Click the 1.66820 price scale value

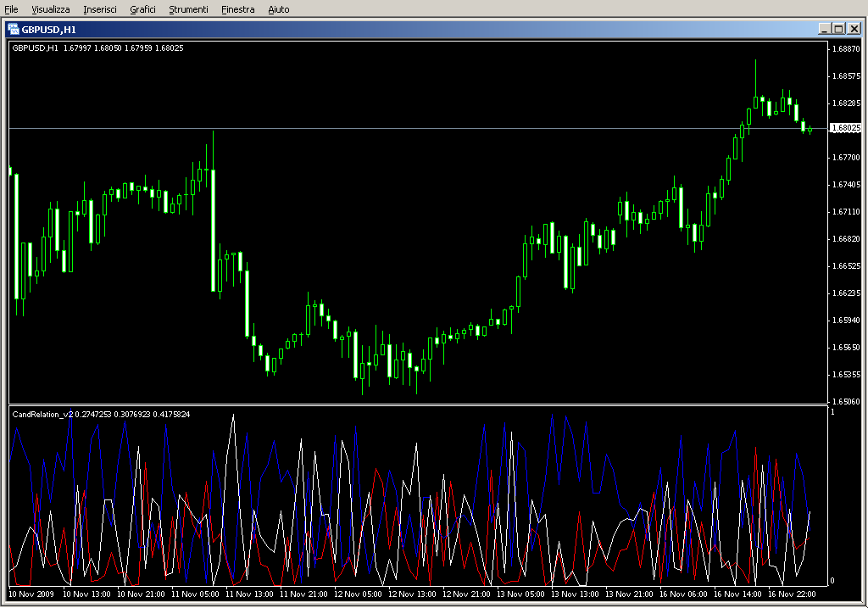click(846, 238)
